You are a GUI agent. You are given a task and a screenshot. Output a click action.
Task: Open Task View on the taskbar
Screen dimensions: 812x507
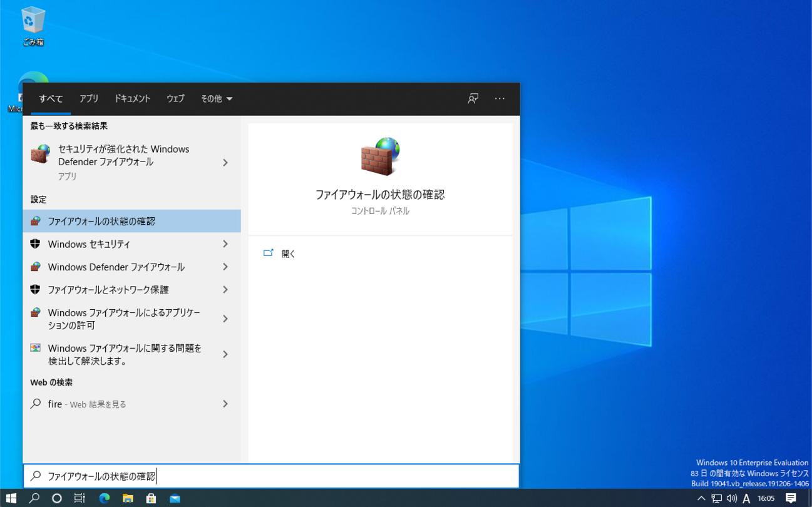(x=80, y=498)
